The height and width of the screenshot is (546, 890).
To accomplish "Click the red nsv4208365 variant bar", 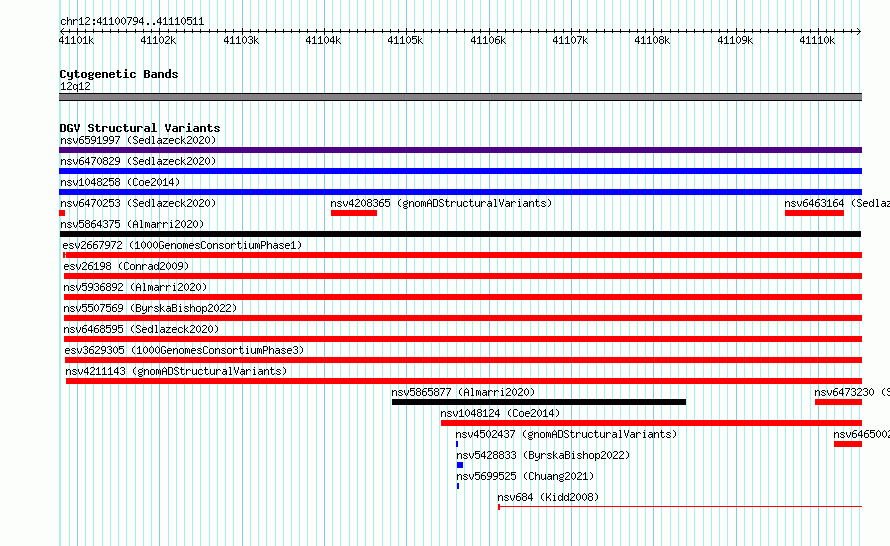I will pos(354,213).
